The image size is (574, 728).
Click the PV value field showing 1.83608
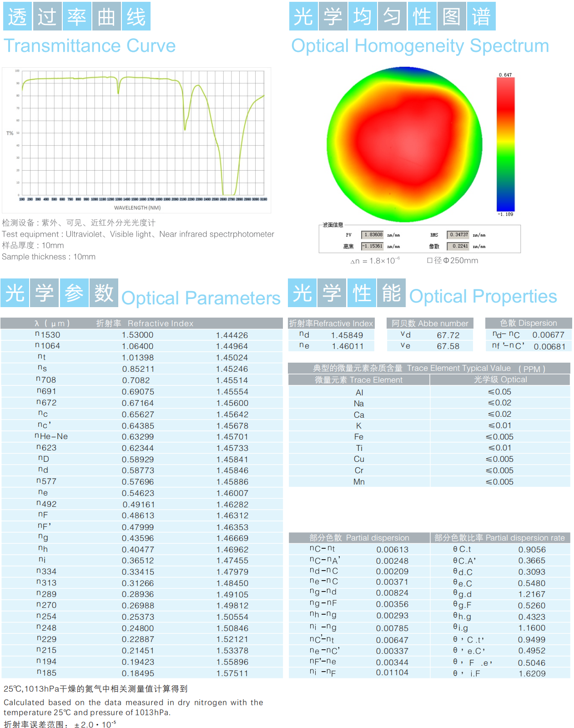coord(373,235)
